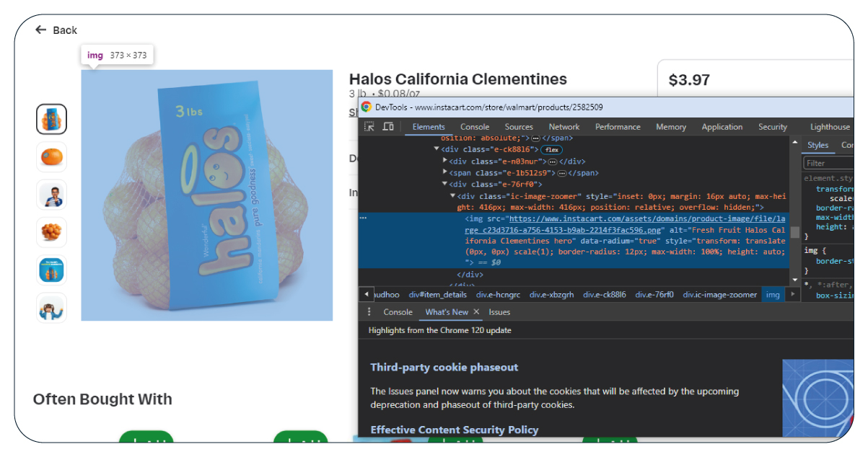868x457 pixels.
Task: Open the Memory tab
Action: [671, 127]
